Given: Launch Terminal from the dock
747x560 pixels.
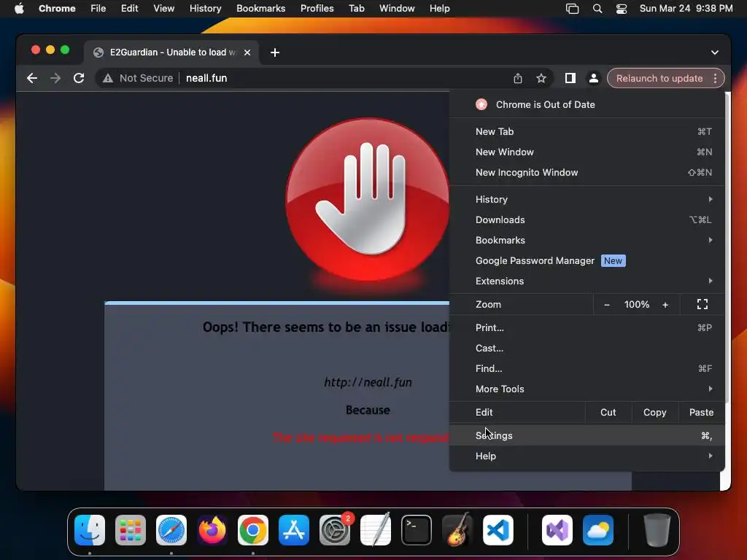Looking at the screenshot, I should tap(417, 530).
